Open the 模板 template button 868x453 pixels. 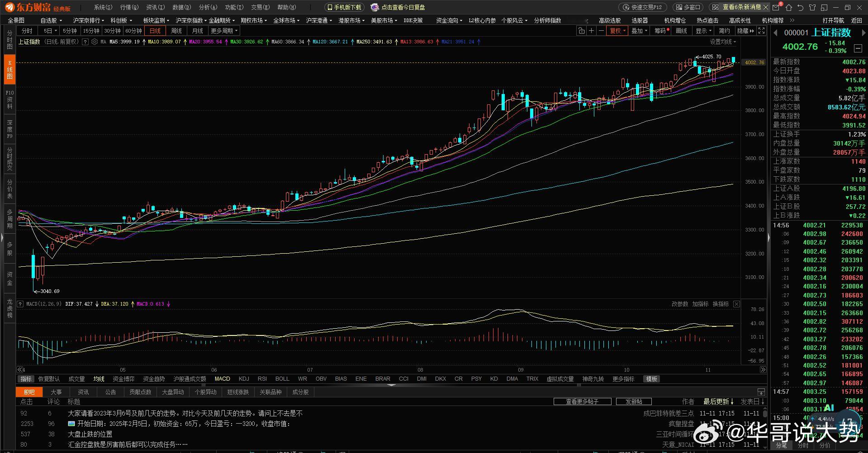pos(652,379)
